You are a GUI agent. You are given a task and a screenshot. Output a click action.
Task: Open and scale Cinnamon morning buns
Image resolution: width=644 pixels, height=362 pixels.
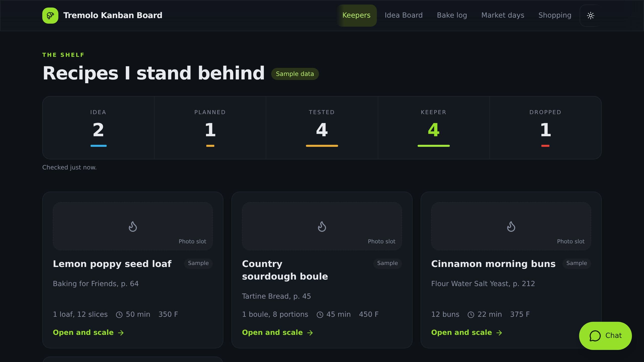click(467, 333)
